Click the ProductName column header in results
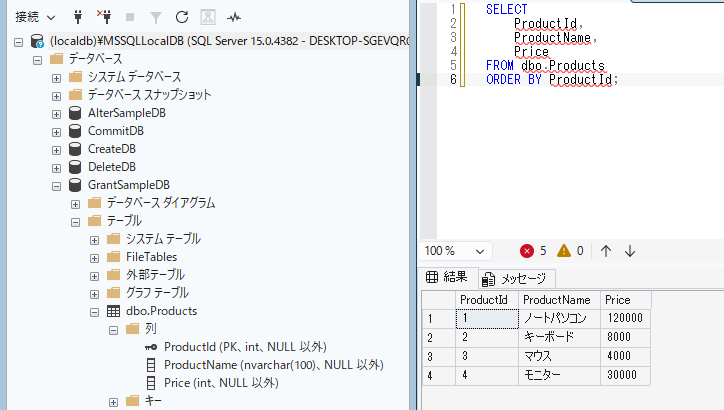The width and height of the screenshot is (724, 410). click(x=559, y=300)
